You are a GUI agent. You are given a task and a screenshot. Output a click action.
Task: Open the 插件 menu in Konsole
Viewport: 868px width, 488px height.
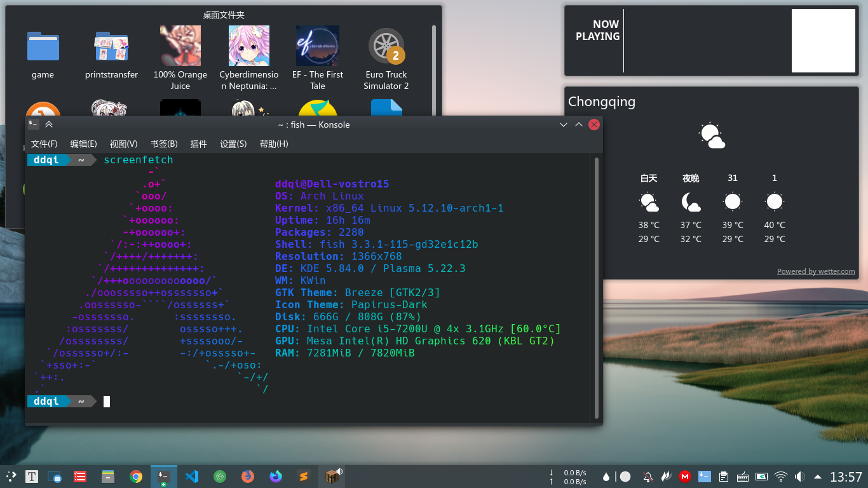click(x=199, y=144)
